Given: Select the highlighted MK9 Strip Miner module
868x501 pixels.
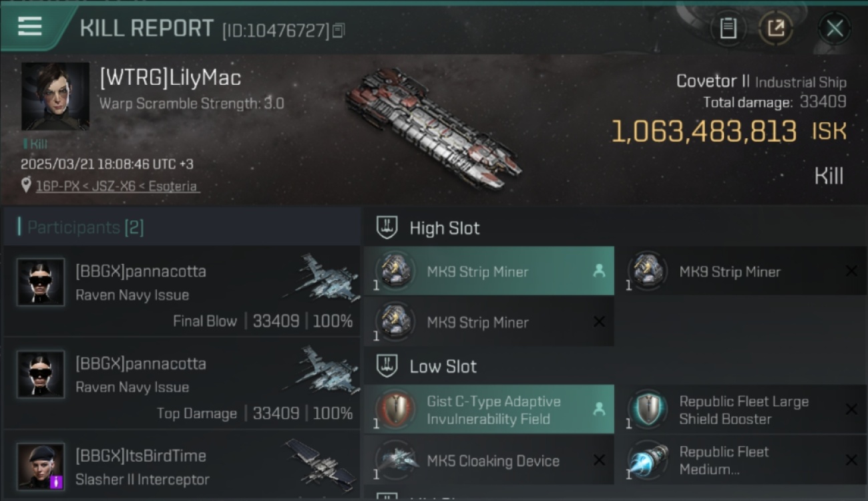Looking at the screenshot, I should tap(489, 271).
